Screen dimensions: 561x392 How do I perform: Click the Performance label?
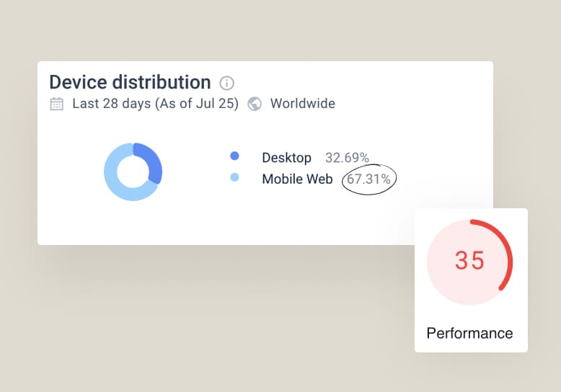[x=469, y=333]
